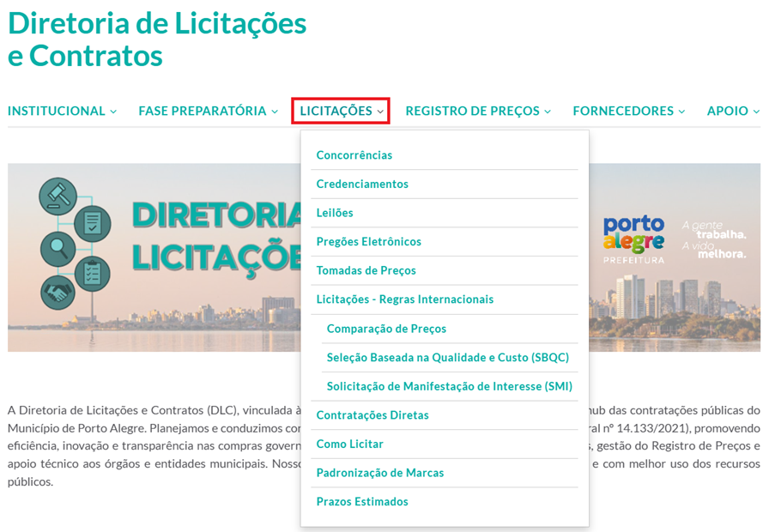Open the Concorrências link

pos(354,155)
